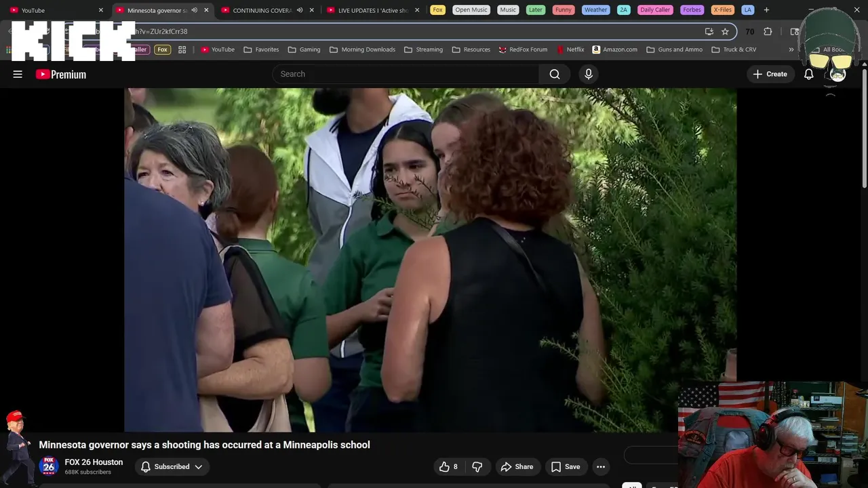Click the YouTube search magnifier button
The height and width of the screenshot is (488, 868).
[555, 74]
